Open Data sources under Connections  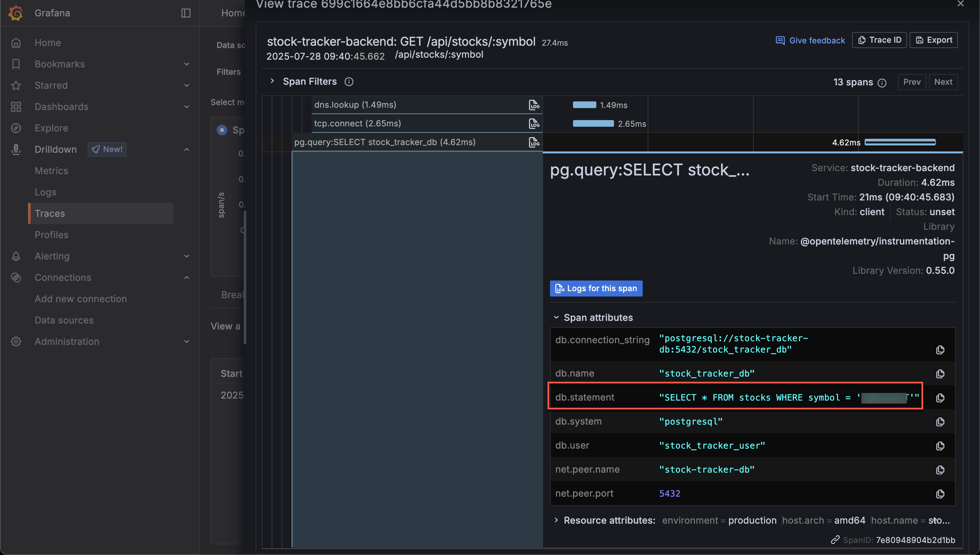[64, 320]
